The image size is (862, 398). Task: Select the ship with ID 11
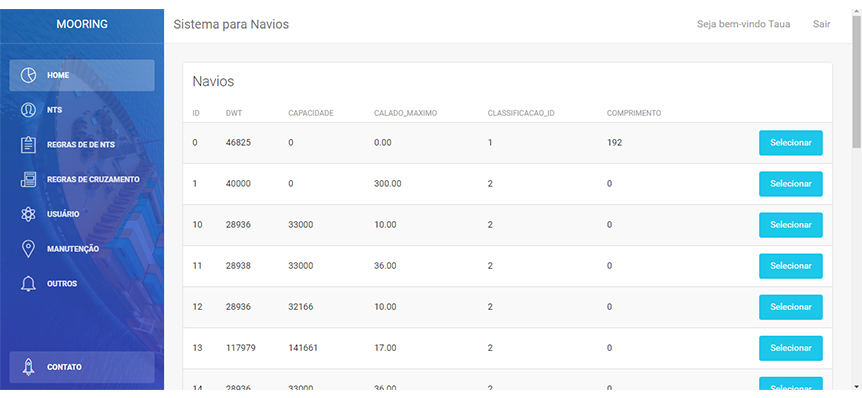pyautogui.click(x=791, y=266)
